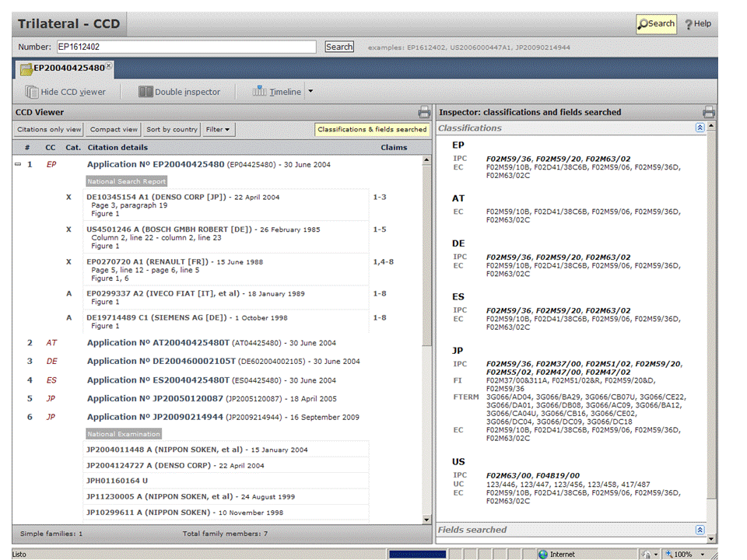The height and width of the screenshot is (560, 747).
Task: Click the Hide CCD viewer icon
Action: [32, 92]
